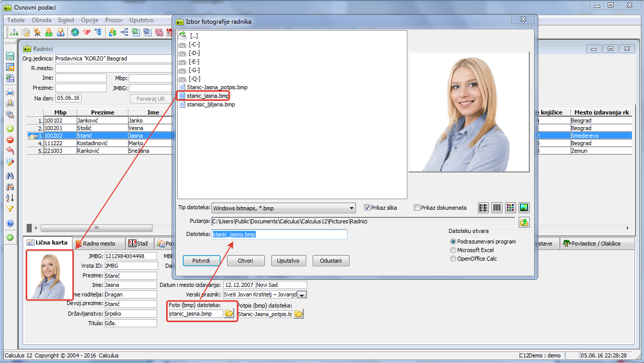
Task: Enable the Prikaz dokumenata checkbox
Action: pos(417,208)
